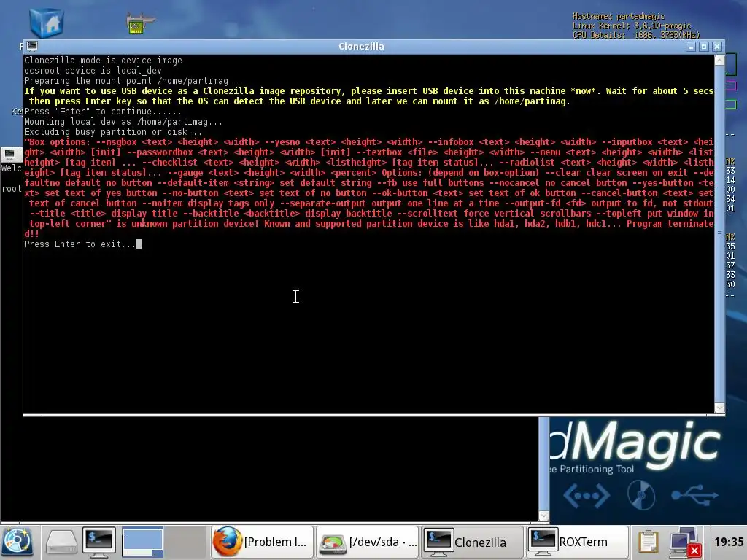Image resolution: width=747 pixels, height=560 pixels.
Task: Switch to the ROXTerm taskbar window
Action: (578, 542)
